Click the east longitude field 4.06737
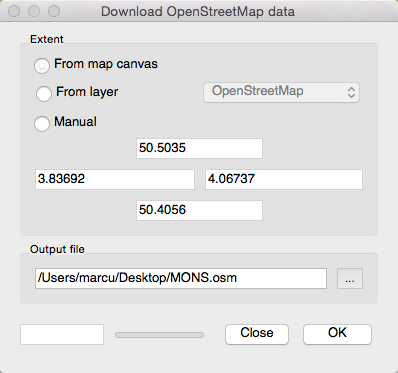 pos(284,179)
